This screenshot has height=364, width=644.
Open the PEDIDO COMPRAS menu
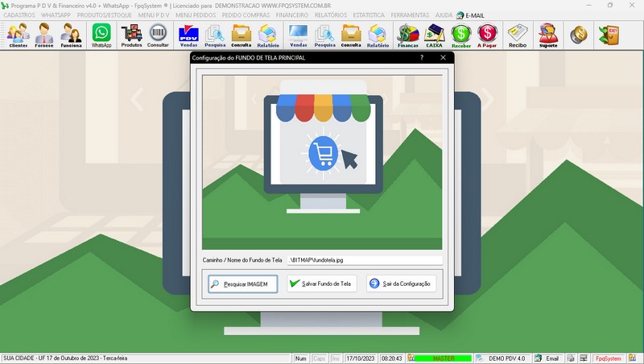point(246,15)
